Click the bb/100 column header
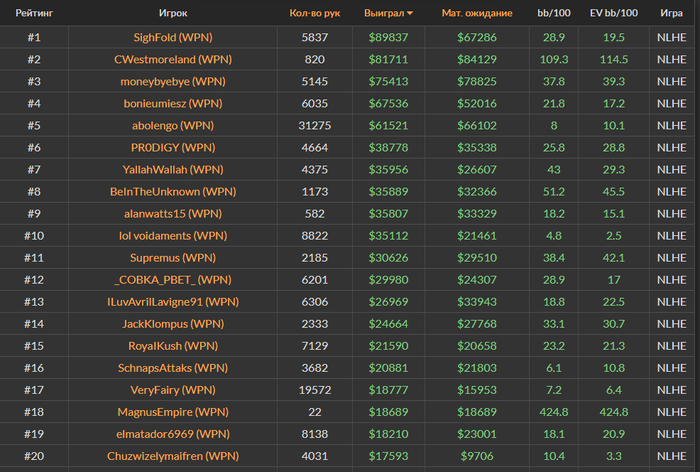The height and width of the screenshot is (472, 700). pos(554,13)
